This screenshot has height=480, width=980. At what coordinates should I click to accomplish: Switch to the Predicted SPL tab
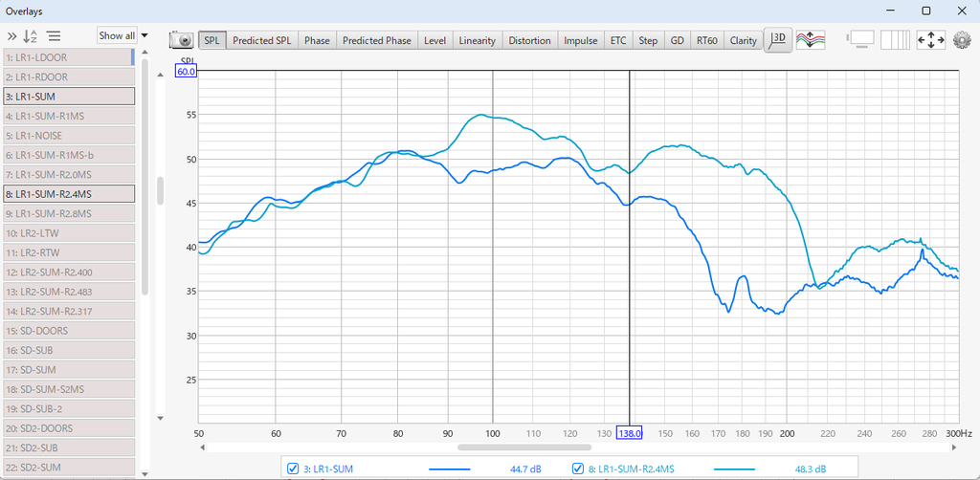262,40
